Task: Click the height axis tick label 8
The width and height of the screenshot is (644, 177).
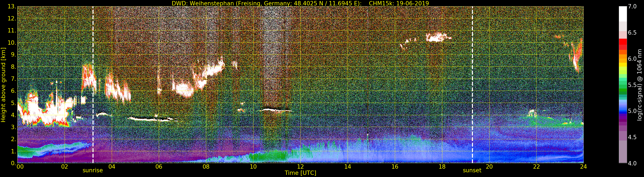Action: pos(13,67)
